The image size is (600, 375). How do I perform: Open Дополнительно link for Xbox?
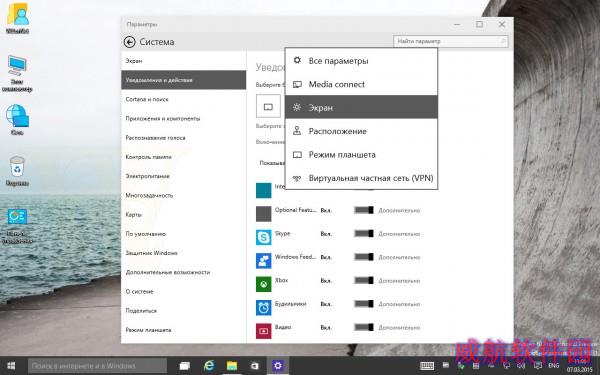point(399,281)
